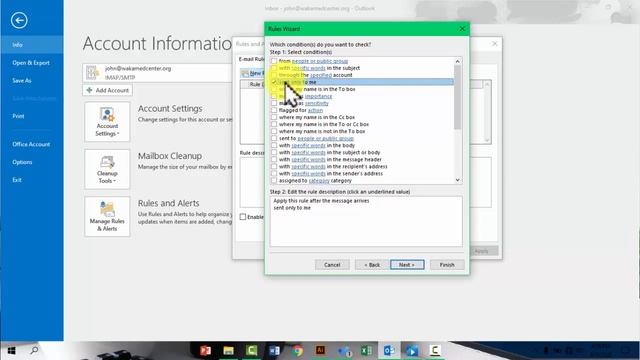640x360 pixels.
Task: Select Print in backstage menu
Action: point(32,116)
